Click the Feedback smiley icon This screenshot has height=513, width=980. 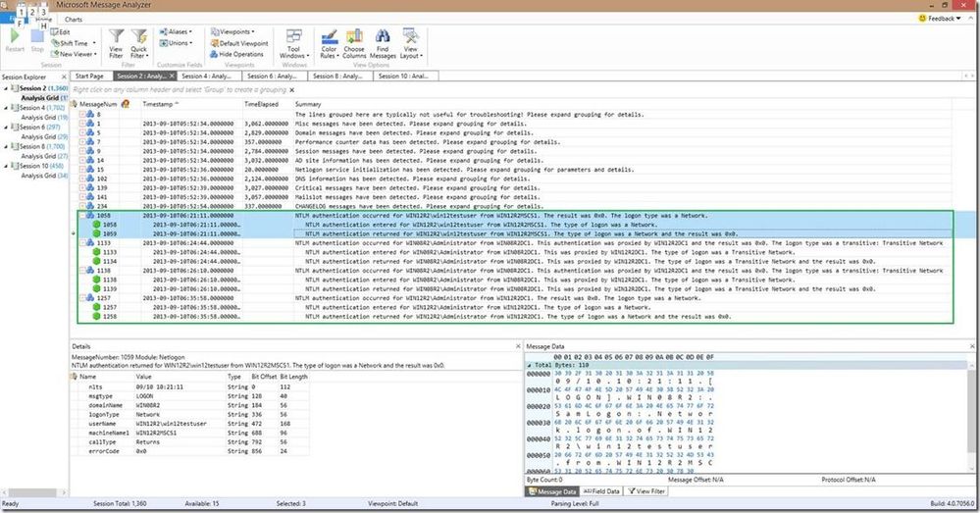tap(922, 18)
